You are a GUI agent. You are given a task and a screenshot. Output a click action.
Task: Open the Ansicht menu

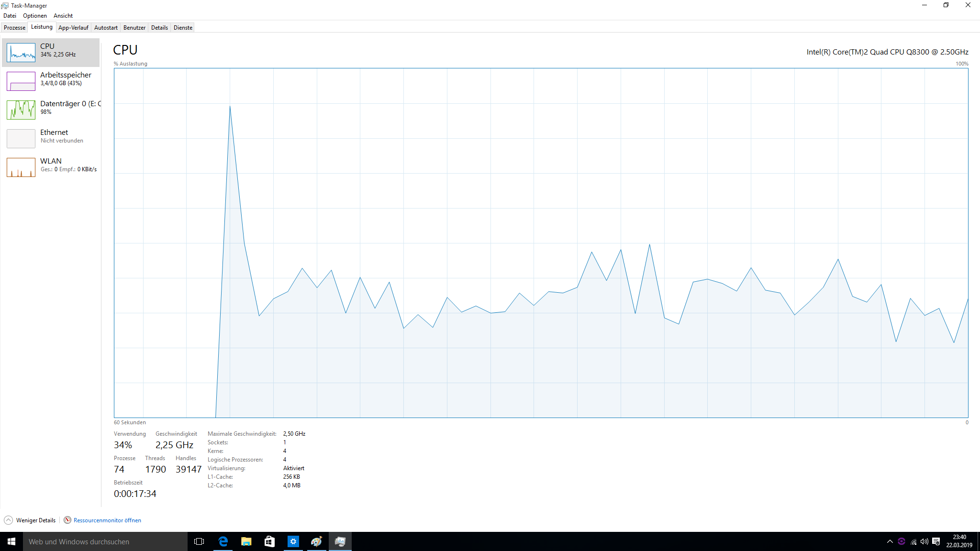(63, 16)
